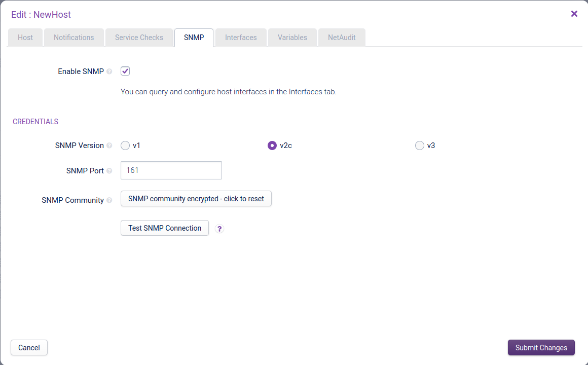Open the Interfaces tab
Screen dimensions: 588x365
pos(241,38)
